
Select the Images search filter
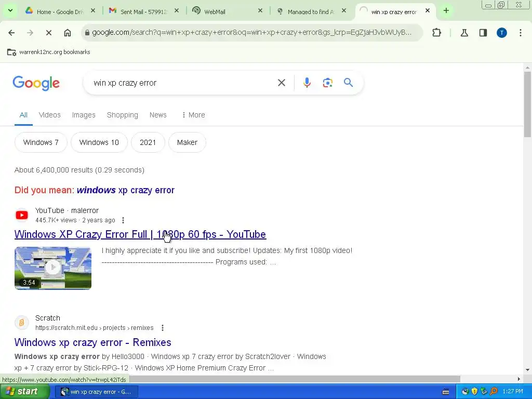[x=84, y=115]
